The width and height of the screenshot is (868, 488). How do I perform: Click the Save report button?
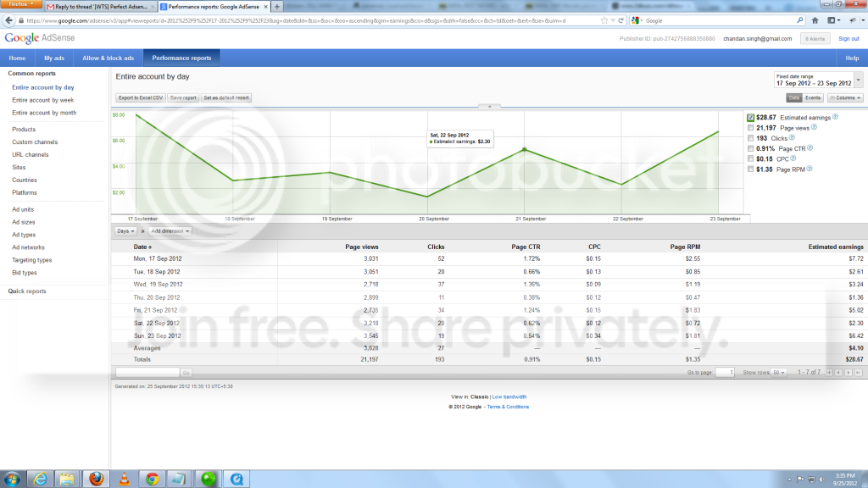(183, 98)
